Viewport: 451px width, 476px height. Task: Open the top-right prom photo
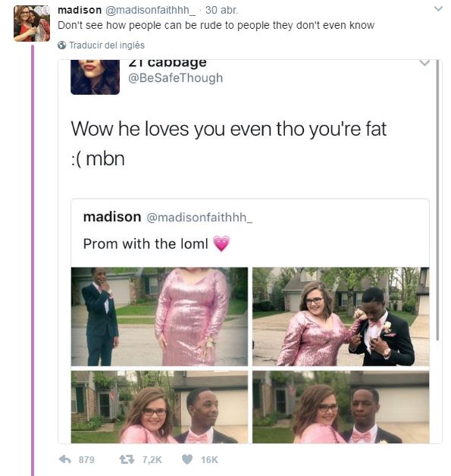(341, 316)
